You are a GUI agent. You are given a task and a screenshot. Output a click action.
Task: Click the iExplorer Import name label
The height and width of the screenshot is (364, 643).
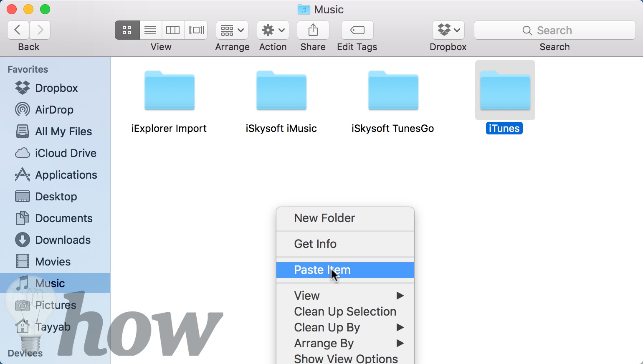pyautogui.click(x=169, y=129)
